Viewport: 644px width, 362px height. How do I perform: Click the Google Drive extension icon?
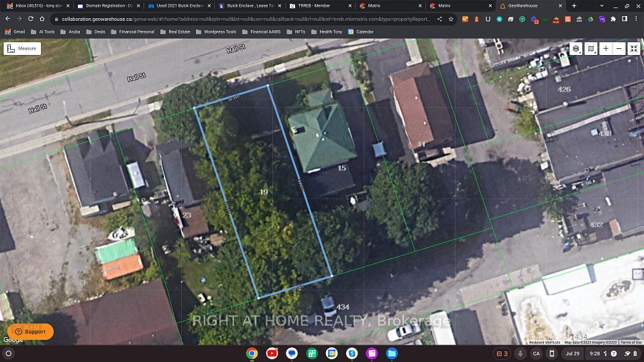tap(590, 19)
